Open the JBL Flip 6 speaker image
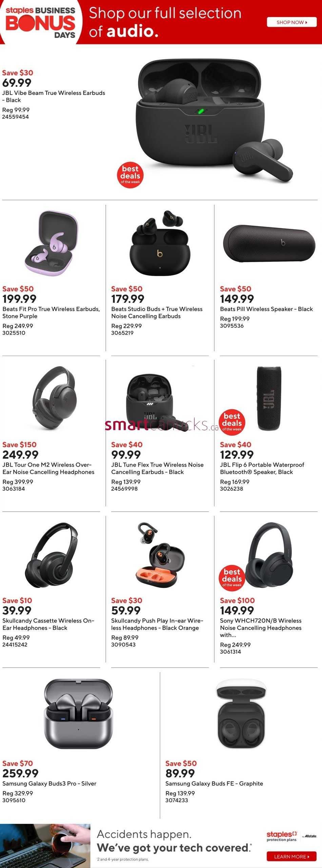This screenshot has width=322, height=868. pyautogui.click(x=269, y=398)
